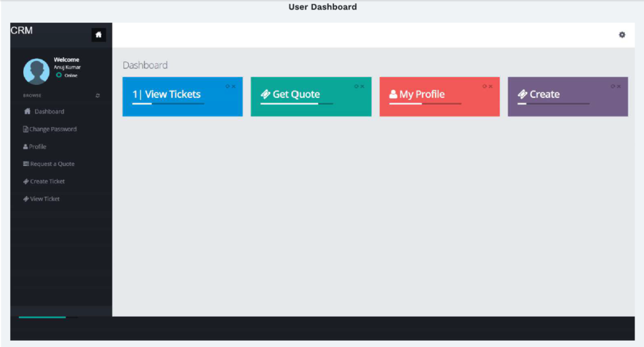The image size is (644, 347).
Task: Reload the Create card
Action: click(x=613, y=86)
